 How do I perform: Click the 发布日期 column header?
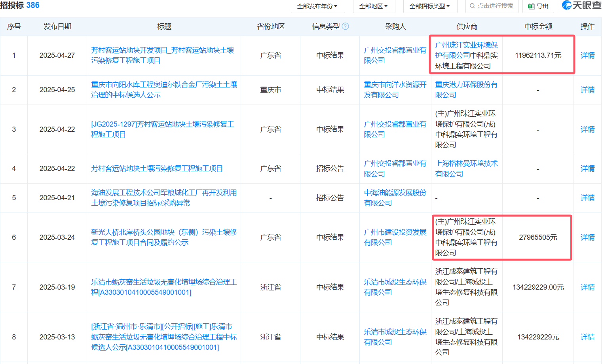coord(57,27)
